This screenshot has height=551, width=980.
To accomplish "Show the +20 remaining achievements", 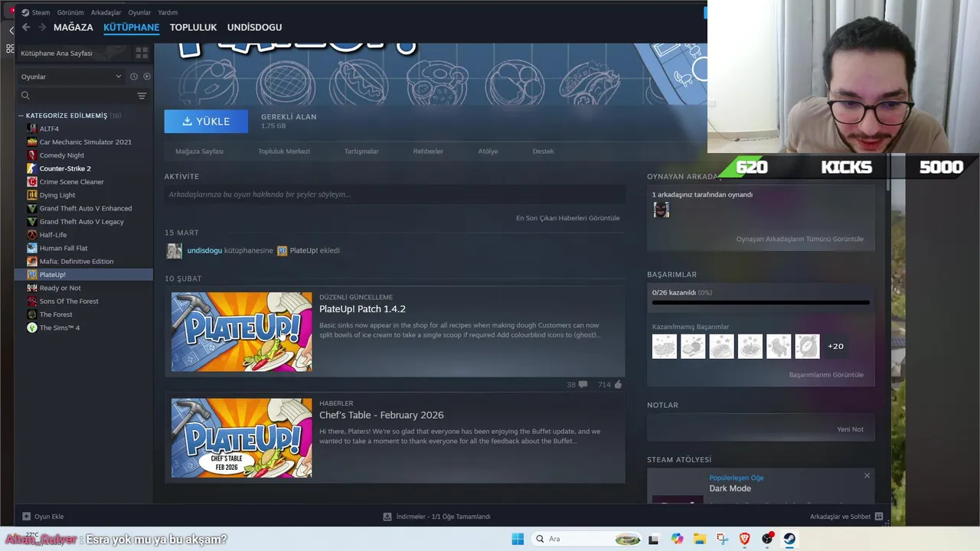I will pos(835,346).
